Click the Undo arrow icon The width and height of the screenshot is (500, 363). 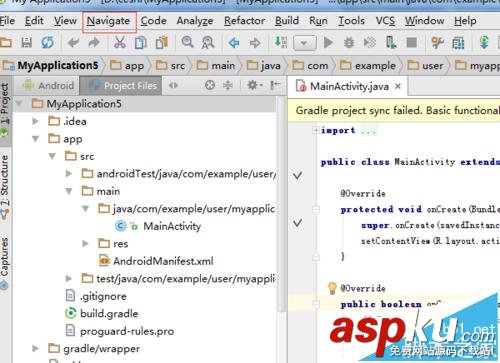click(73, 43)
